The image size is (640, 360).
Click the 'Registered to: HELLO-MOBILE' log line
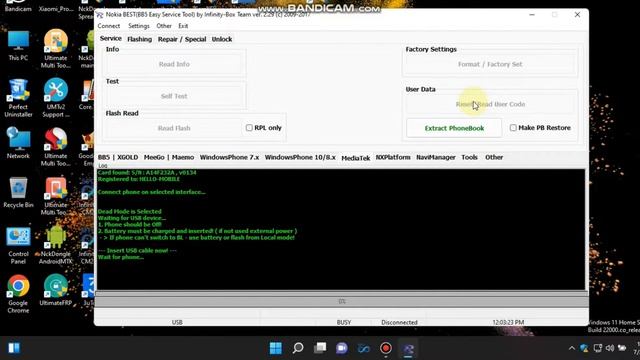click(139, 179)
